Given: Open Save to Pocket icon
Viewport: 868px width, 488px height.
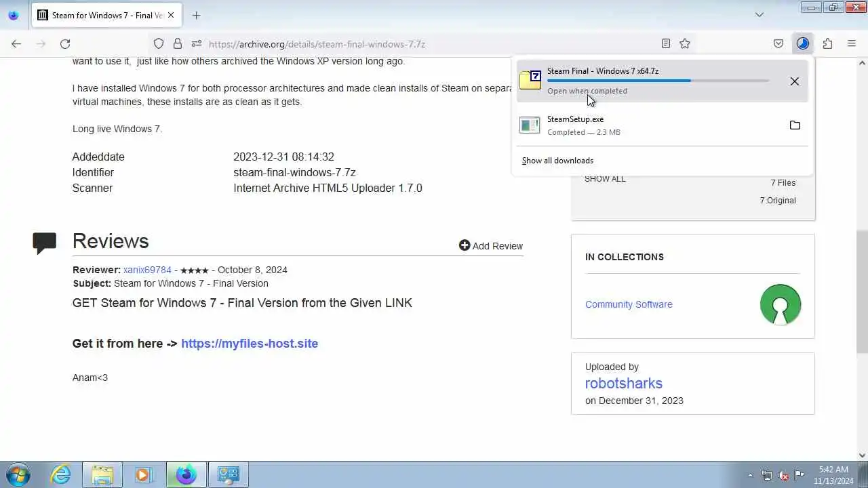Looking at the screenshot, I should [x=778, y=43].
